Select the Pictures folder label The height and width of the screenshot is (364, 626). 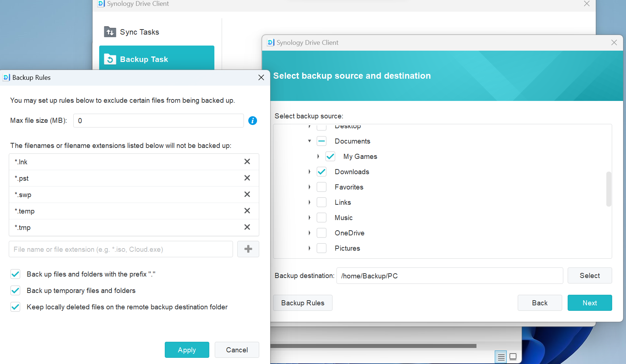point(347,248)
